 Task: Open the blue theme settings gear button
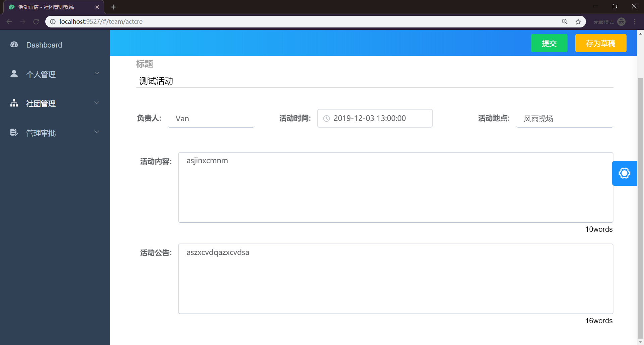click(624, 173)
